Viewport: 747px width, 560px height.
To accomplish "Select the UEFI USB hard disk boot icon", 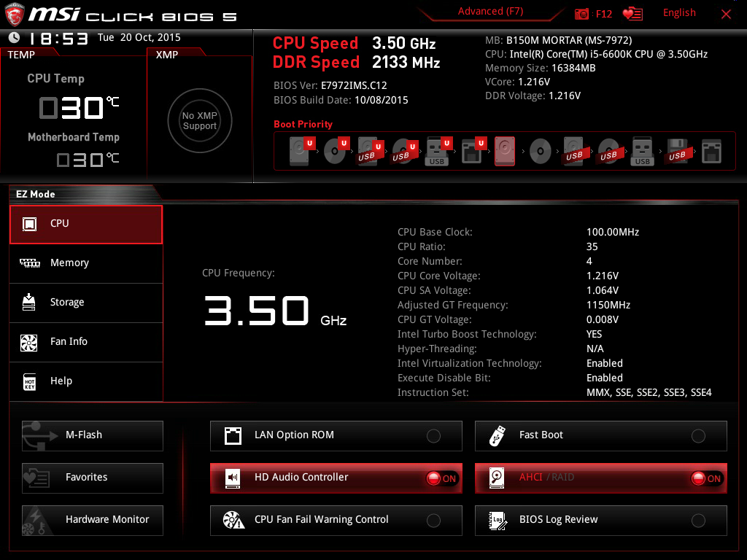I will [x=370, y=152].
